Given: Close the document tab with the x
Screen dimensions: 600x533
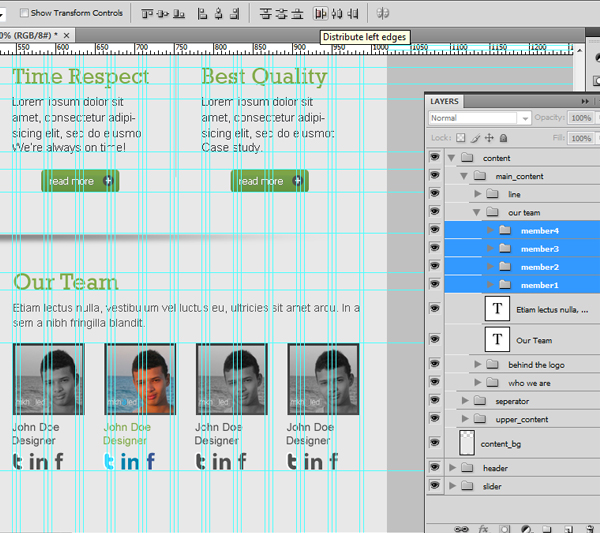Looking at the screenshot, I should pyautogui.click(x=67, y=36).
